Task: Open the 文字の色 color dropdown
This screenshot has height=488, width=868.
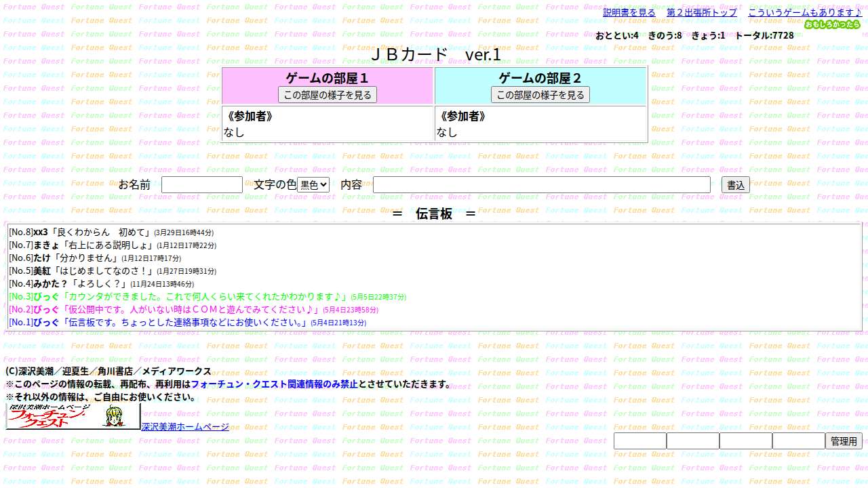Action: [x=313, y=184]
